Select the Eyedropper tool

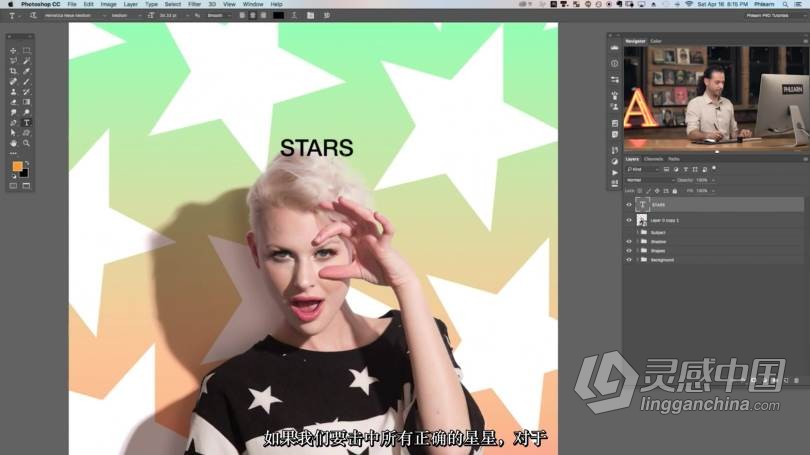click(x=26, y=71)
